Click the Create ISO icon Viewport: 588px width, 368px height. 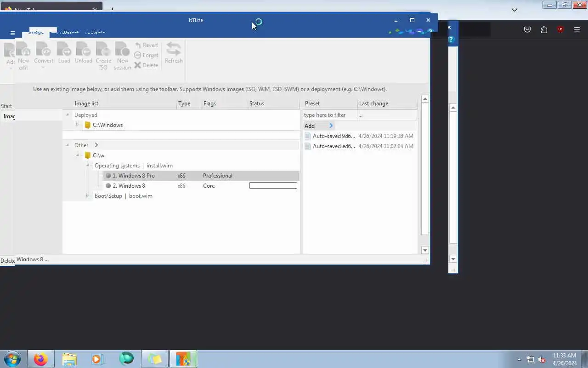click(x=103, y=49)
